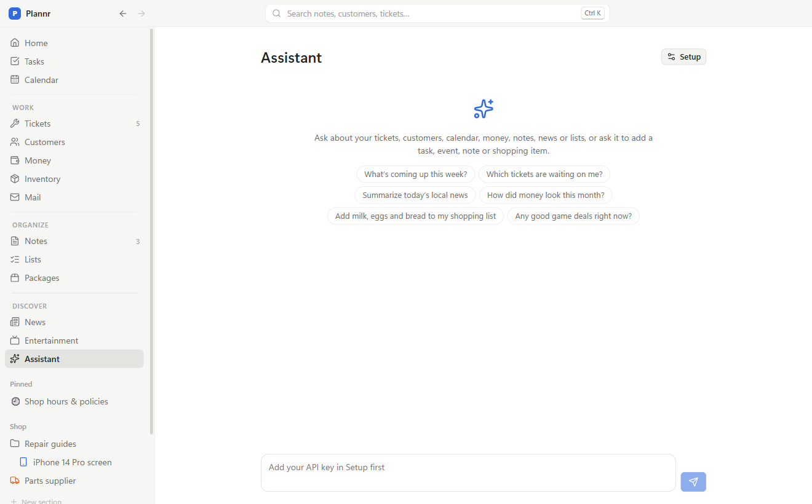Go back with the left arrow
The height and width of the screenshot is (504, 812).
coord(123,14)
